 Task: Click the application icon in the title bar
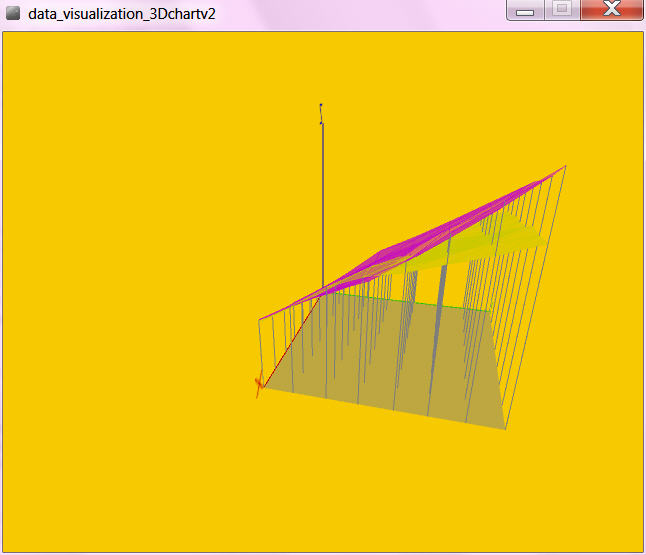click(13, 13)
